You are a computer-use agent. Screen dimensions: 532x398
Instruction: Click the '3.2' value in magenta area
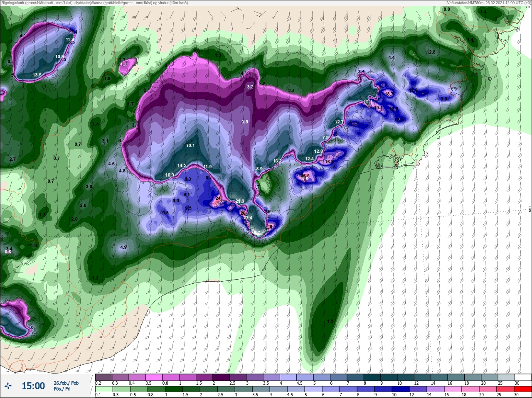(x=250, y=87)
